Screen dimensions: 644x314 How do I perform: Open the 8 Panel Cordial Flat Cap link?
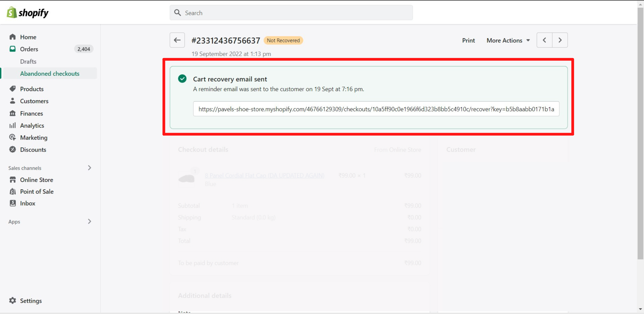(x=265, y=175)
